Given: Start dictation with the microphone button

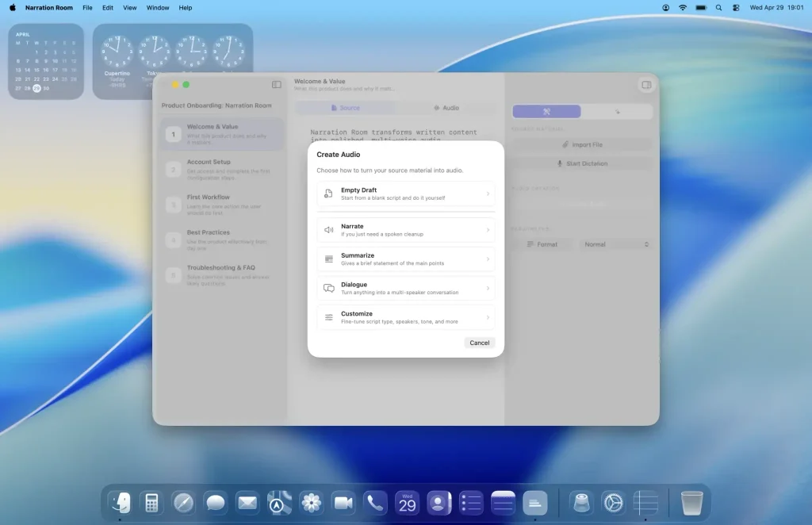Looking at the screenshot, I should [582, 163].
